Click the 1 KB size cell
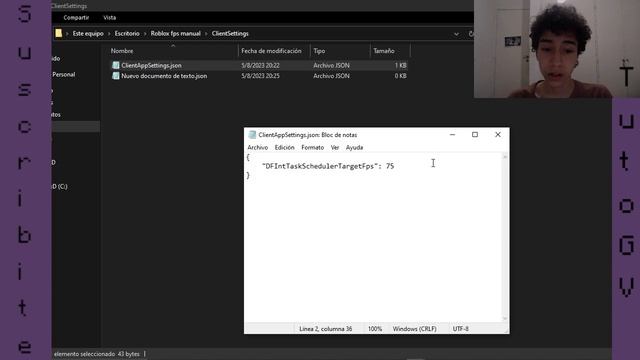640x360 pixels. coord(400,65)
